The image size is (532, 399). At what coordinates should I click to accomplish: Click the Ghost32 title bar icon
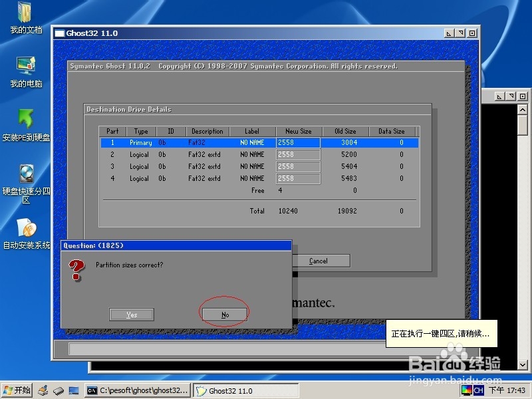coord(59,33)
